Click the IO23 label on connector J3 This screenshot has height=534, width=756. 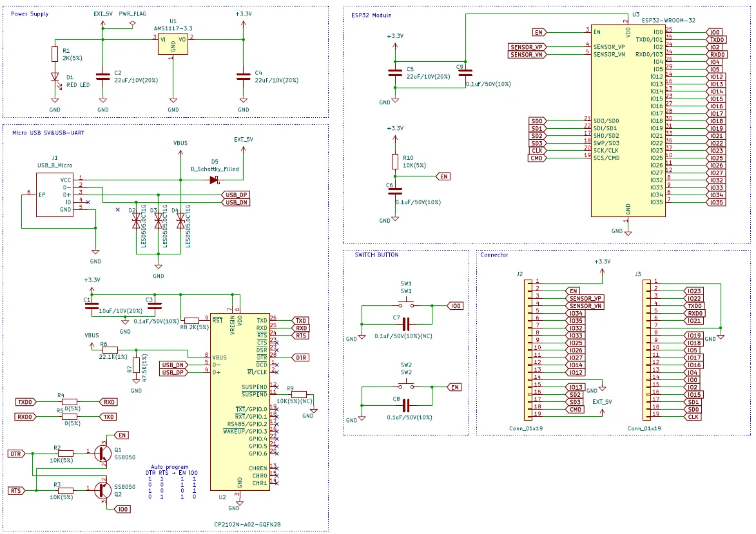coord(693,291)
